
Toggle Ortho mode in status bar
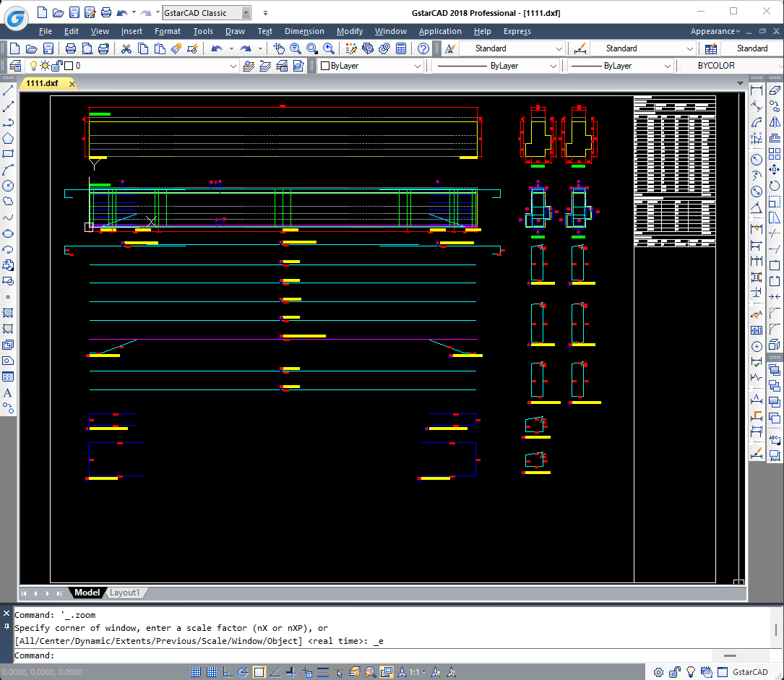pos(227,672)
